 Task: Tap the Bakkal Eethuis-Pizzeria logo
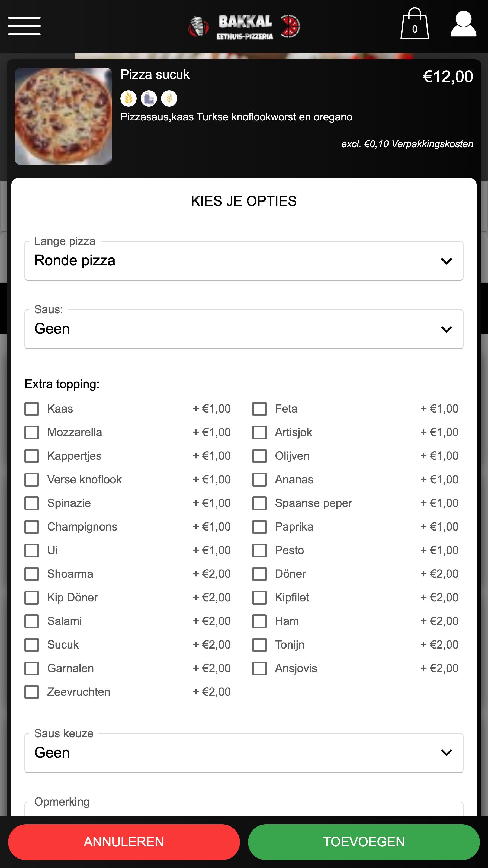[244, 26]
